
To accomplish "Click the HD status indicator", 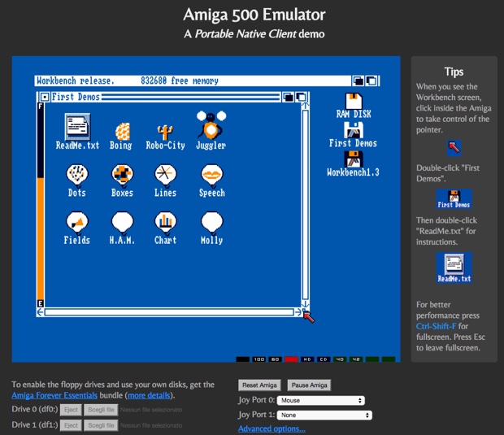I will coord(307,359).
